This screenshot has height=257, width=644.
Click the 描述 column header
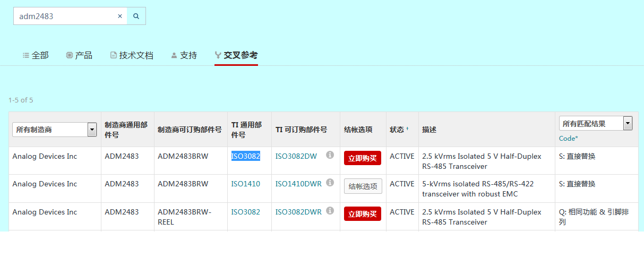coord(429,130)
